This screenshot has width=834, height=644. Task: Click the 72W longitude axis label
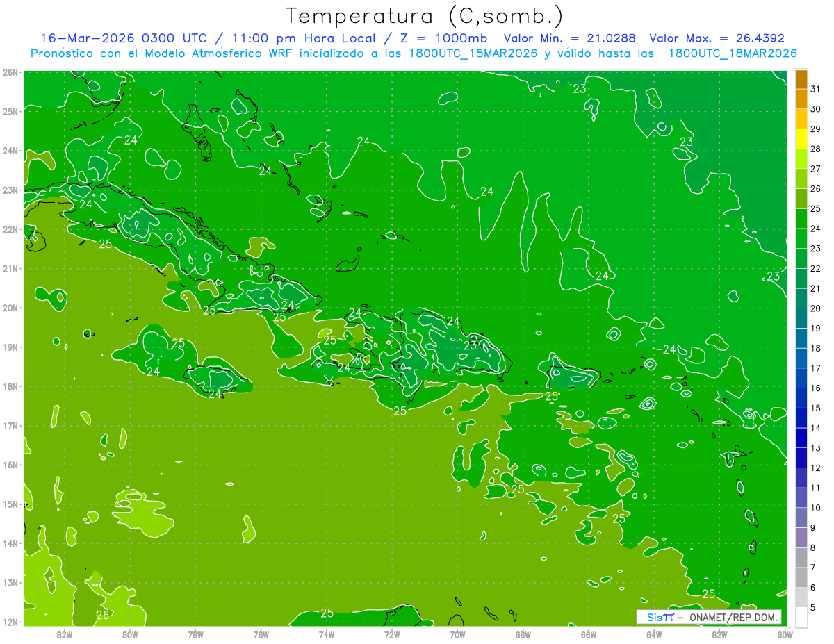coord(392,634)
